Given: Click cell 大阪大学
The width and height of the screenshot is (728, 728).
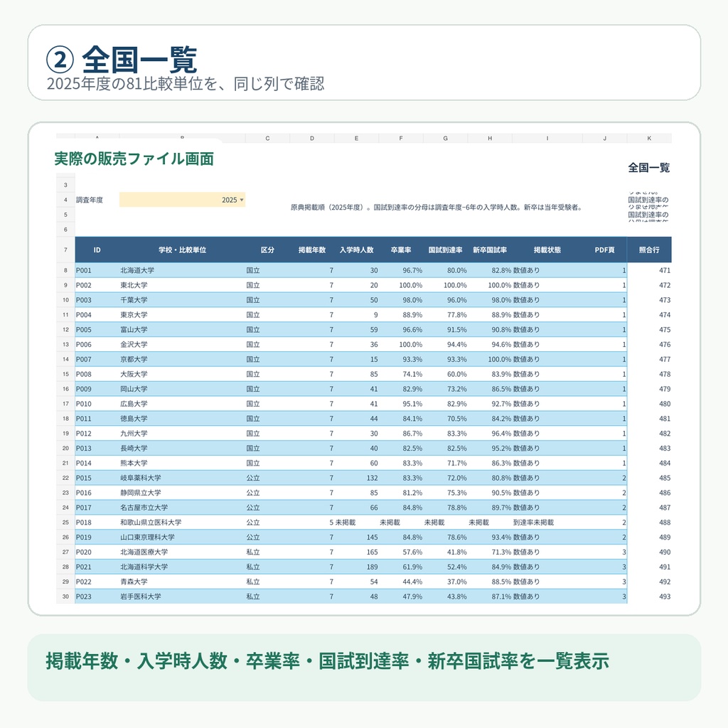Looking at the screenshot, I should [183, 374].
